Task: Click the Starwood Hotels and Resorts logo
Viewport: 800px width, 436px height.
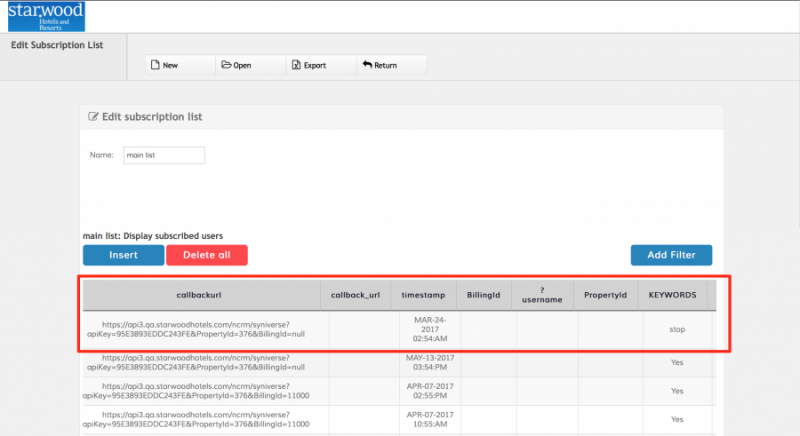Action: [46, 17]
